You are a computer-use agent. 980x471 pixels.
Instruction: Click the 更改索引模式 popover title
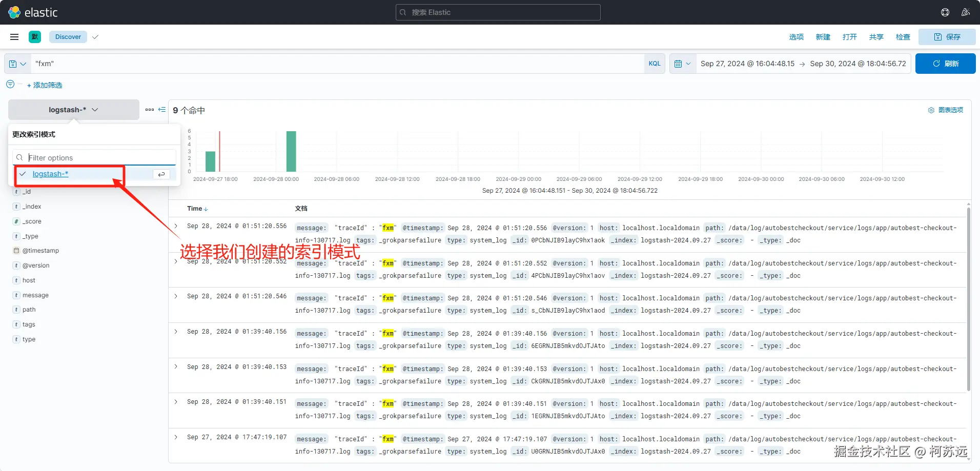tap(34, 134)
